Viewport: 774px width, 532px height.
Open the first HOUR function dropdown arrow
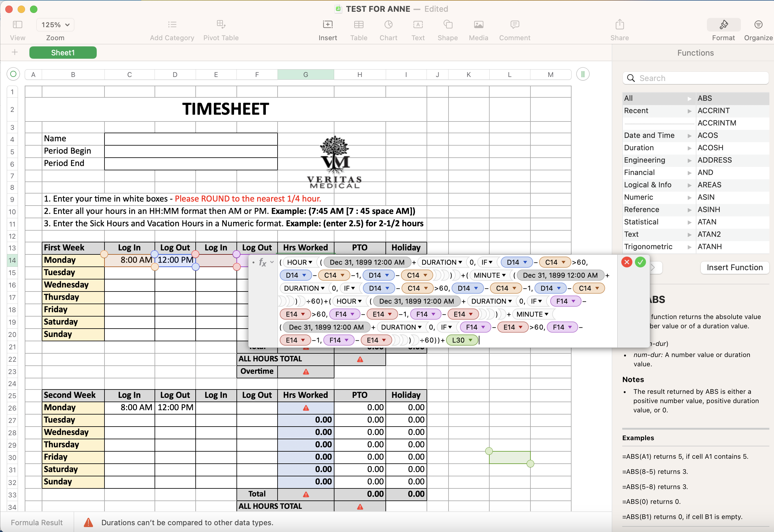pyautogui.click(x=310, y=263)
